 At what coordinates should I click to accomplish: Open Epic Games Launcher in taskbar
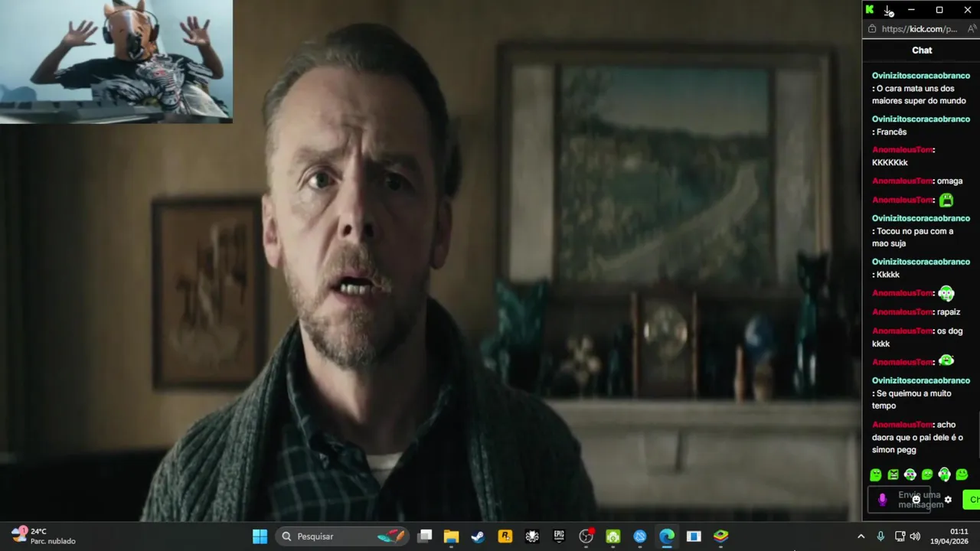(x=559, y=536)
